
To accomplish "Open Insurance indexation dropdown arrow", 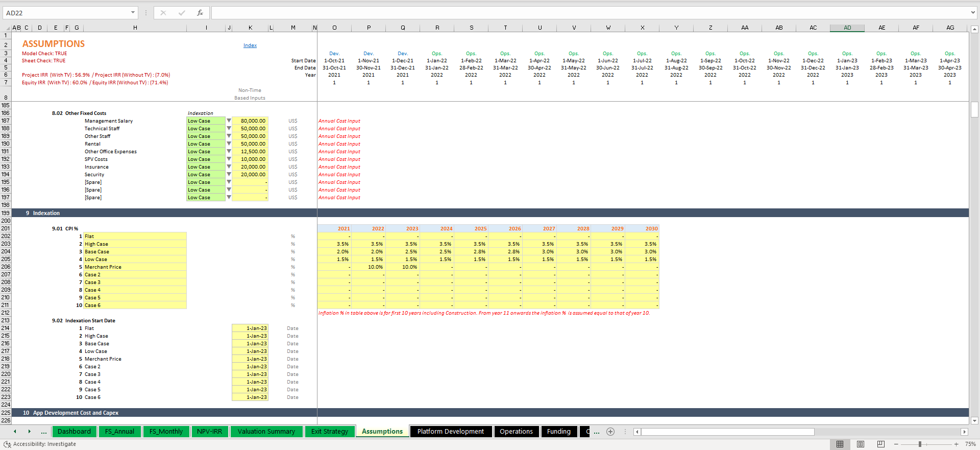I will click(x=229, y=167).
